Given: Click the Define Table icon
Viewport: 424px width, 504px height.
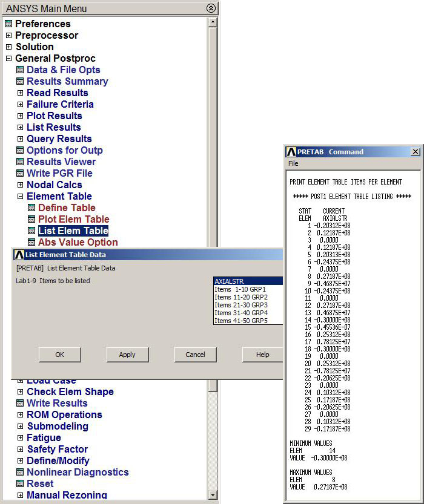Looking at the screenshot, I should 31,208.
